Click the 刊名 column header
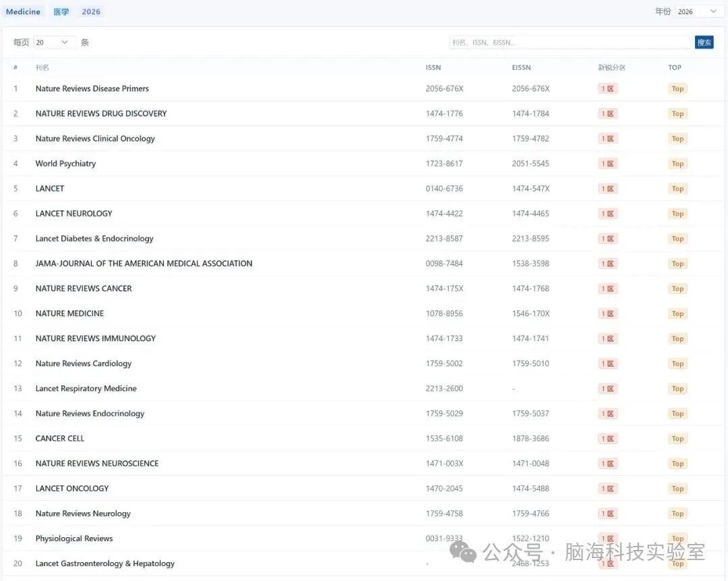This screenshot has height=581, width=728. point(42,67)
